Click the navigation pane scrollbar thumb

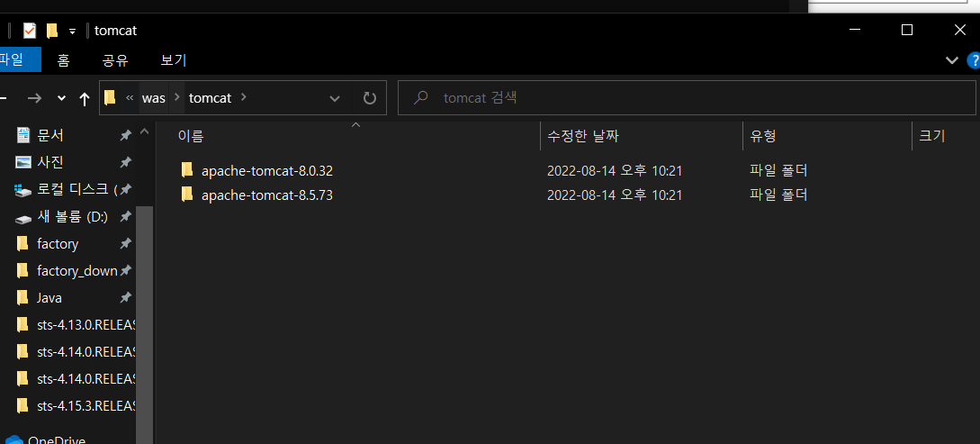coord(144,324)
